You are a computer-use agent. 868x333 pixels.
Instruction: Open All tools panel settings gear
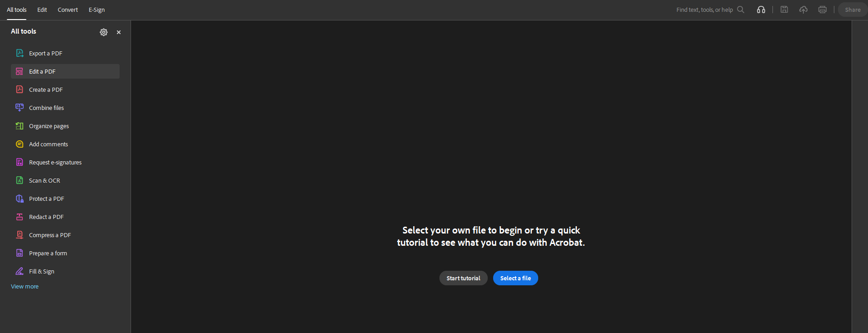(104, 32)
